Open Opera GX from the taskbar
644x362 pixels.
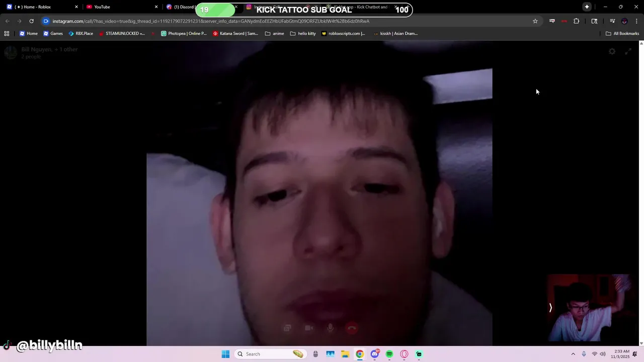404,354
